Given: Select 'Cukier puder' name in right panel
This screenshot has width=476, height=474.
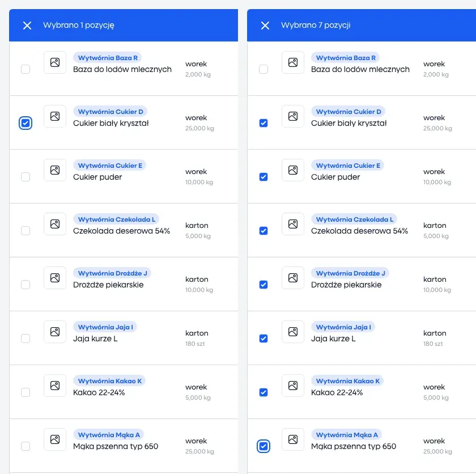Looking at the screenshot, I should point(335,177).
